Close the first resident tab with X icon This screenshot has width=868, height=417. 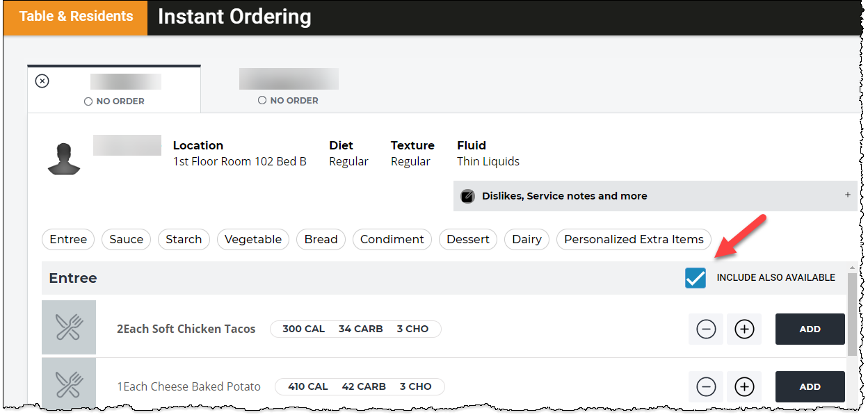tap(42, 81)
